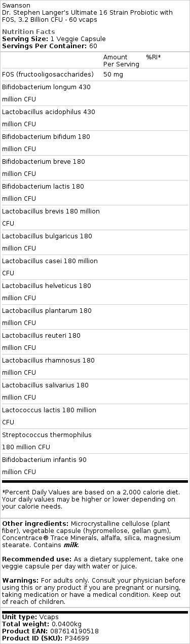Select the Lactobacillus plantarum row
The width and height of the screenshot is (190, 644).
click(95, 316)
